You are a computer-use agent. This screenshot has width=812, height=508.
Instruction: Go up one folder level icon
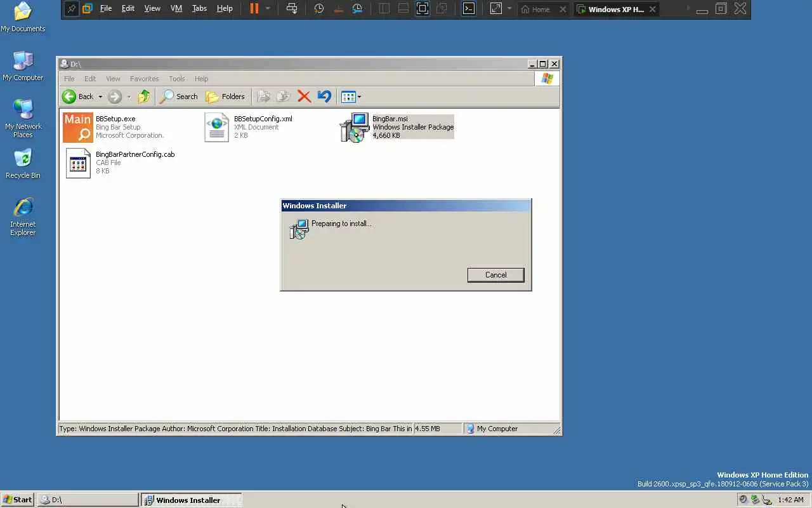[x=144, y=97]
